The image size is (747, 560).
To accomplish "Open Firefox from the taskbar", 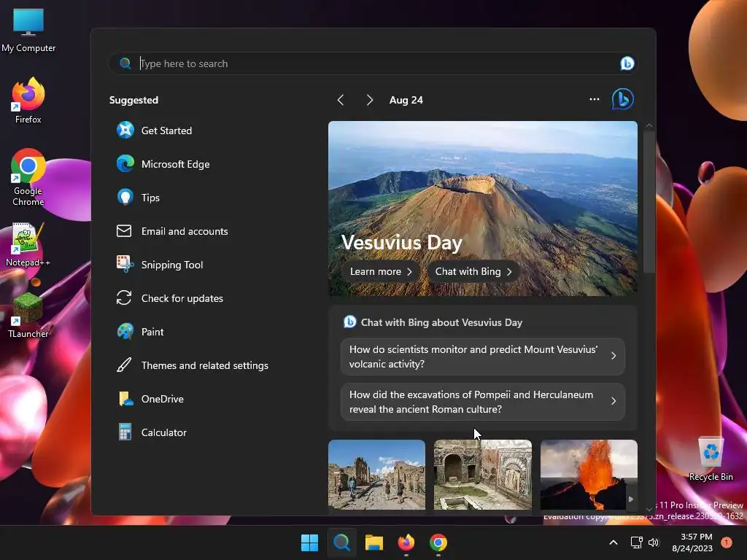I will [x=406, y=542].
